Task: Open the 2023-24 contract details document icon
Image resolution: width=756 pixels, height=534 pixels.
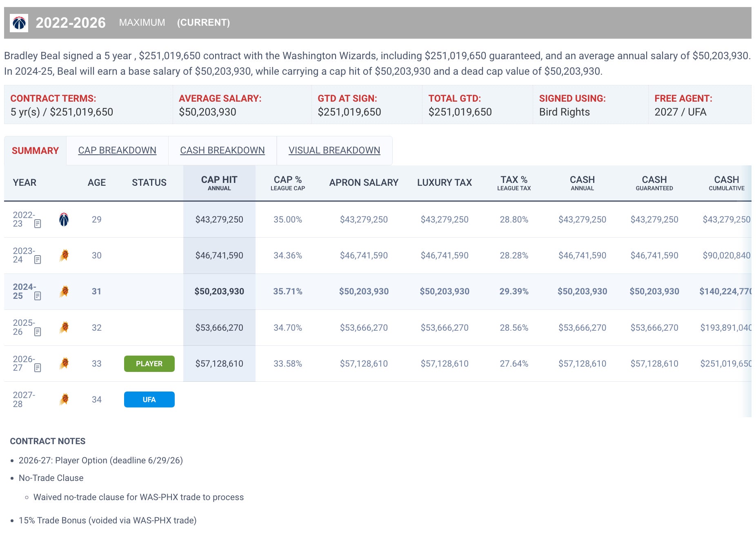Action: pyautogui.click(x=38, y=260)
